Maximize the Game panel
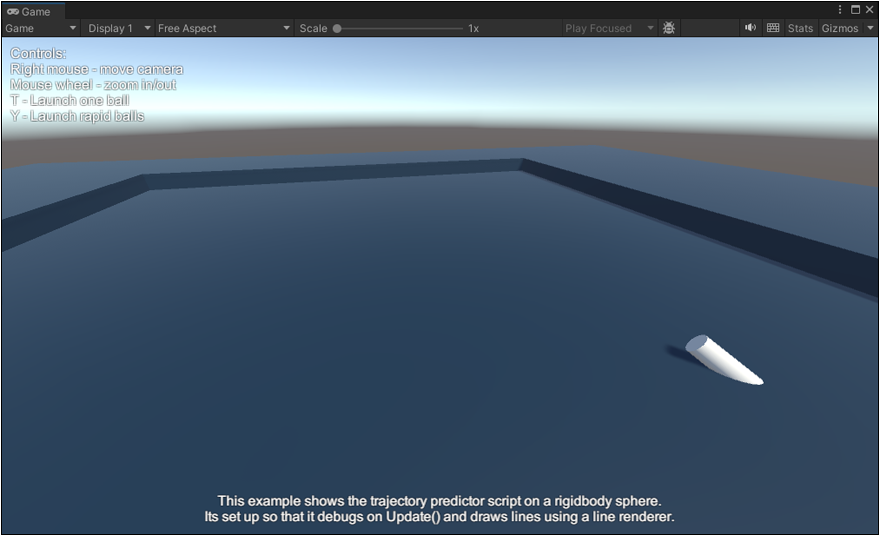880x536 pixels. [855, 10]
